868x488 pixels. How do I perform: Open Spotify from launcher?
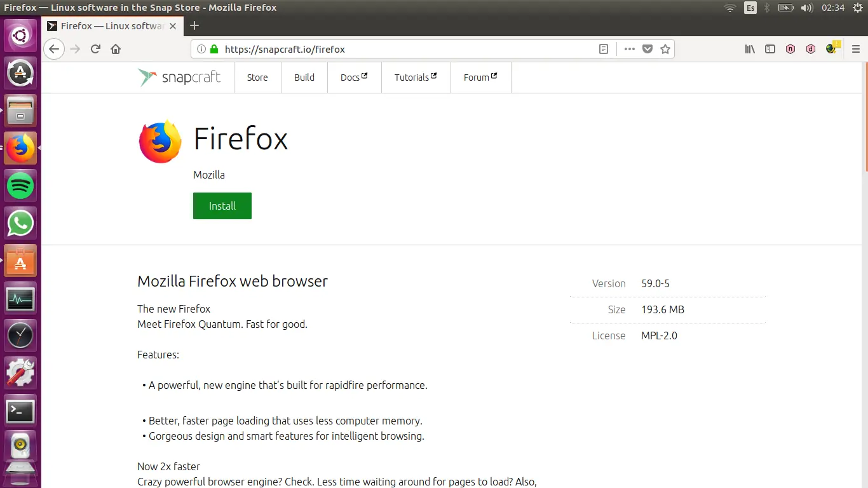[x=20, y=186]
